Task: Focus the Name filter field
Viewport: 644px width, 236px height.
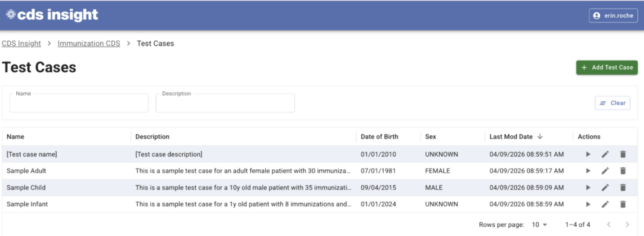Action: click(x=79, y=103)
